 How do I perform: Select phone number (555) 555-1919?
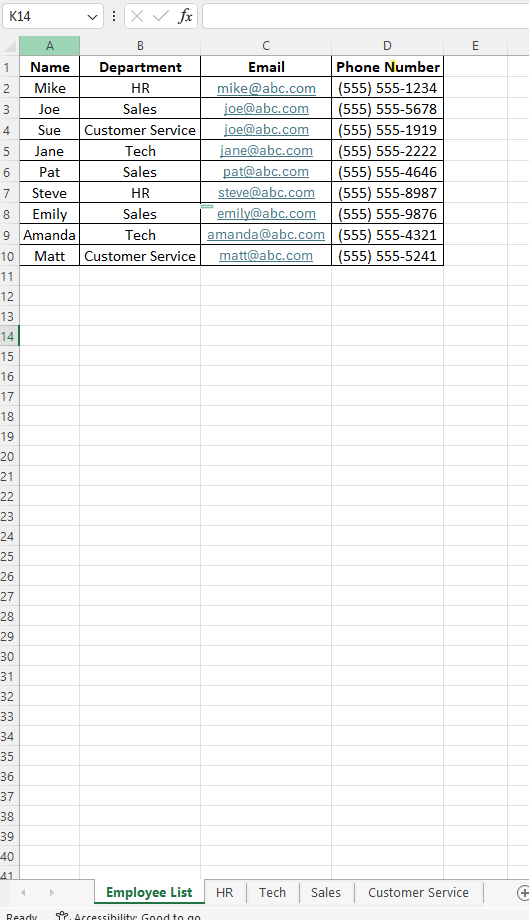click(387, 130)
